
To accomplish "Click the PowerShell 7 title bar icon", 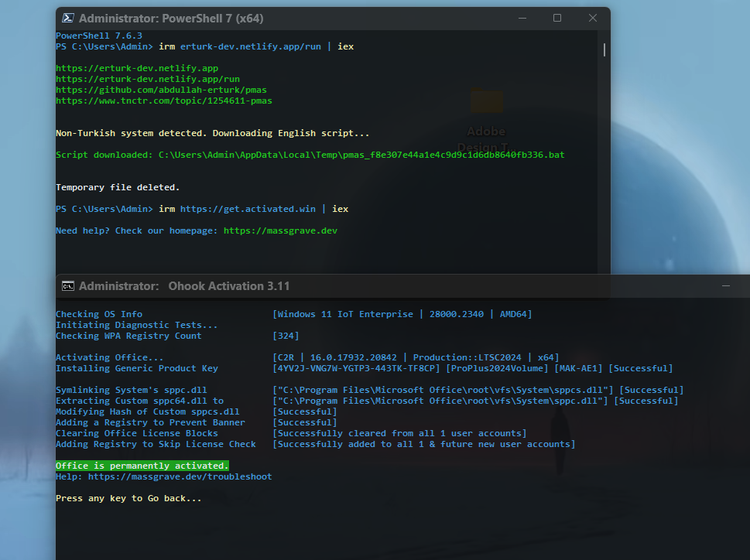I will point(68,18).
